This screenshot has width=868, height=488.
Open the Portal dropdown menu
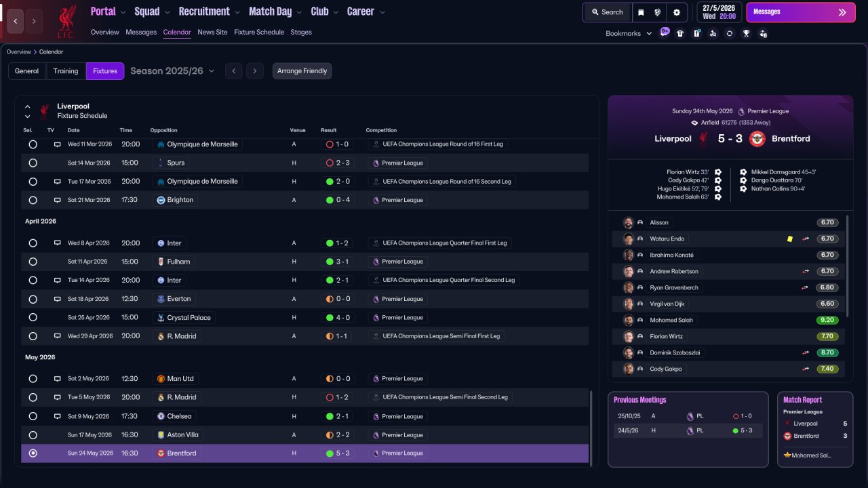[108, 12]
